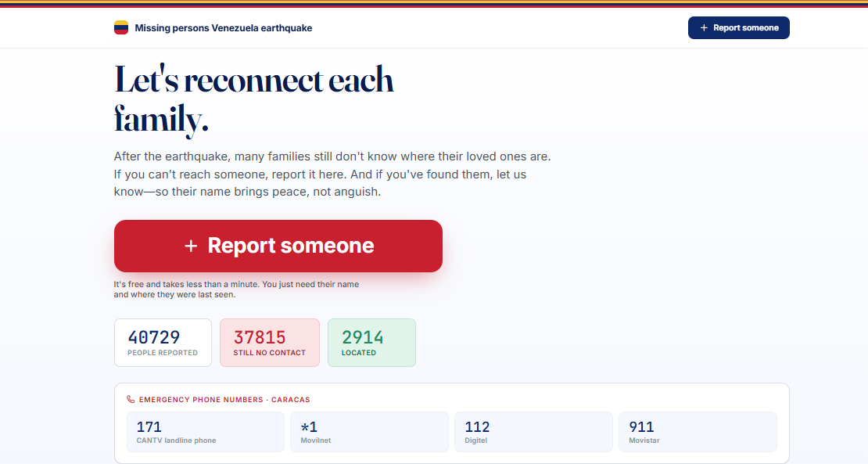Click the plus icon on red Report button

191,246
